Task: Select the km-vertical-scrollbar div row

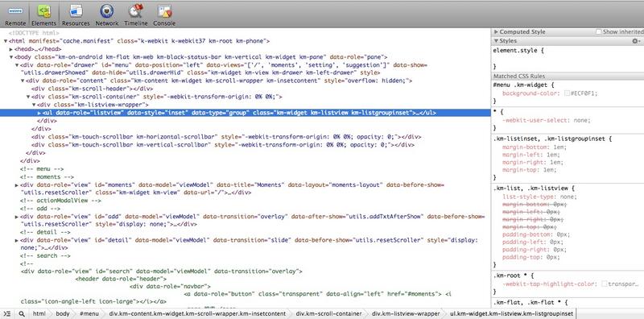Action: coord(223,145)
